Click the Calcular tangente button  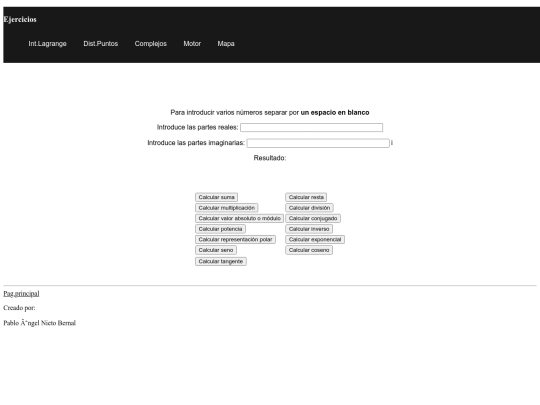click(x=221, y=261)
